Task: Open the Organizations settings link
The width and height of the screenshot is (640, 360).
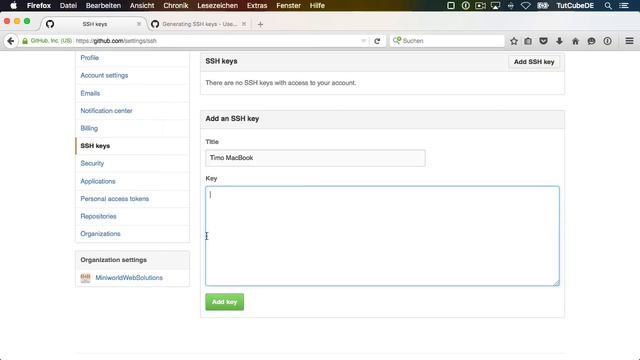Action: pos(100,234)
